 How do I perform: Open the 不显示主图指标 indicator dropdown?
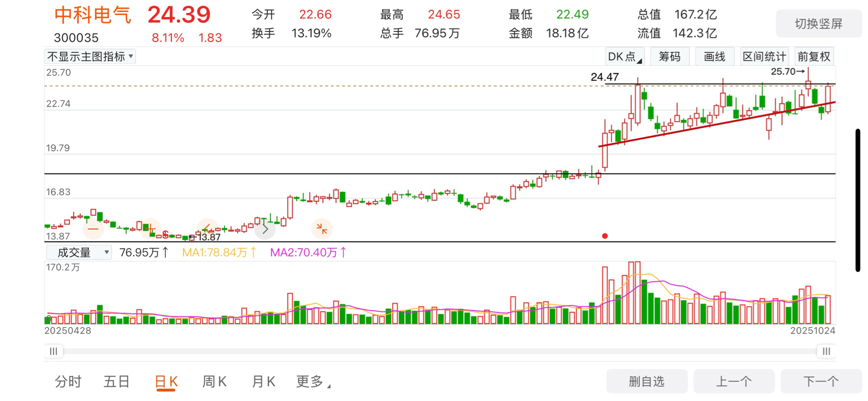pos(90,56)
